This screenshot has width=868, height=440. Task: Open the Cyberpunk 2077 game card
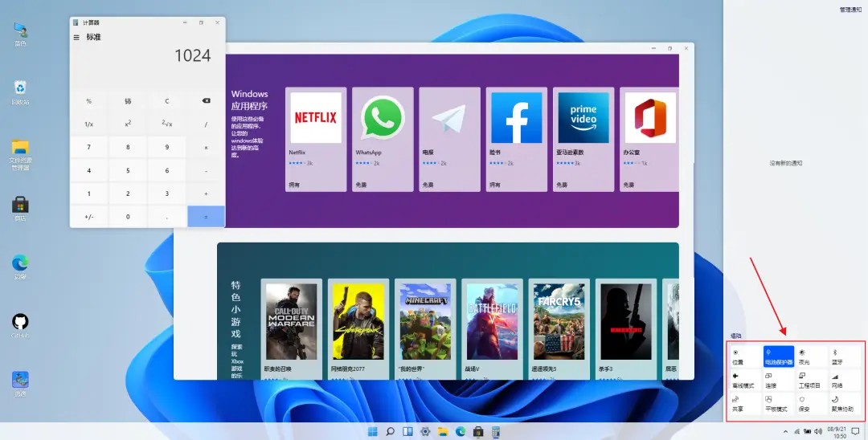point(358,329)
